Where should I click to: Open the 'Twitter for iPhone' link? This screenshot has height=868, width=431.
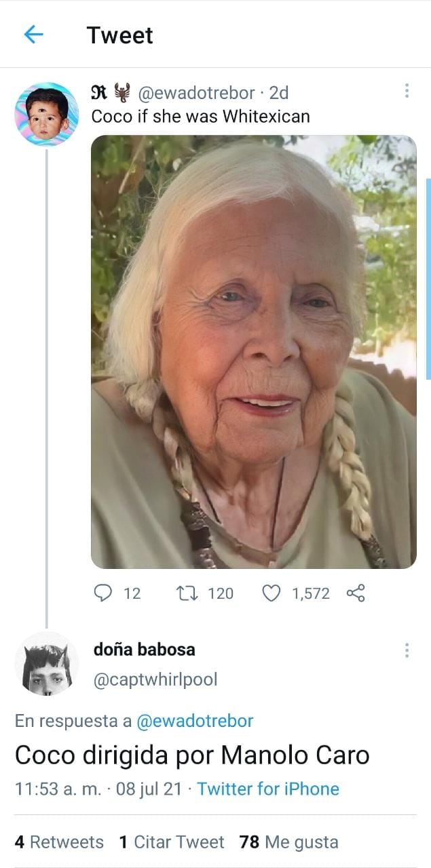point(268,789)
